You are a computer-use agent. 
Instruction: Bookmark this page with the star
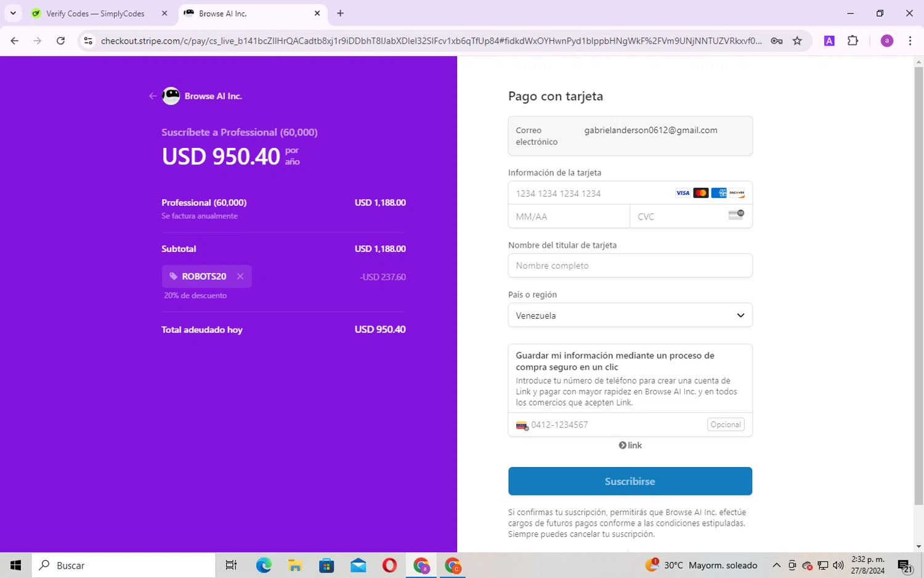pyautogui.click(x=797, y=41)
